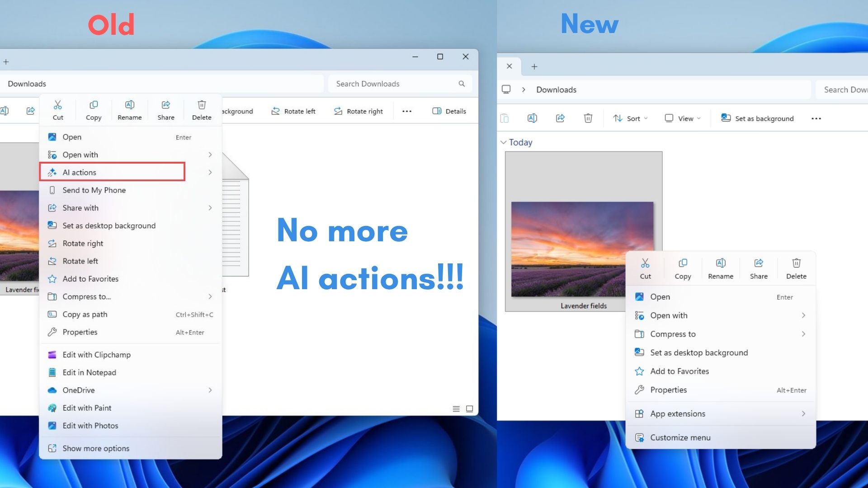This screenshot has height=488, width=868.
Task: Select Open in new context menu
Action: click(x=721, y=297)
